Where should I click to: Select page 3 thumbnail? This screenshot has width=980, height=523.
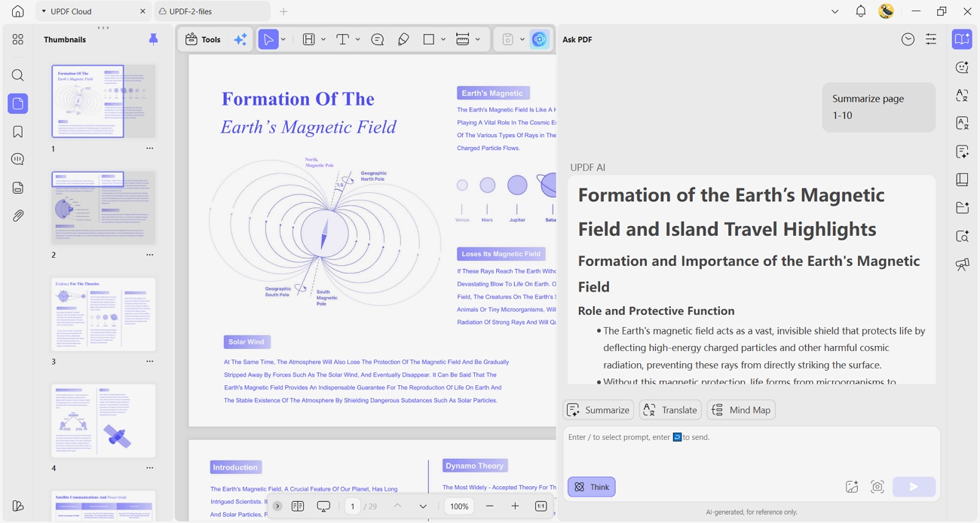pyautogui.click(x=103, y=314)
